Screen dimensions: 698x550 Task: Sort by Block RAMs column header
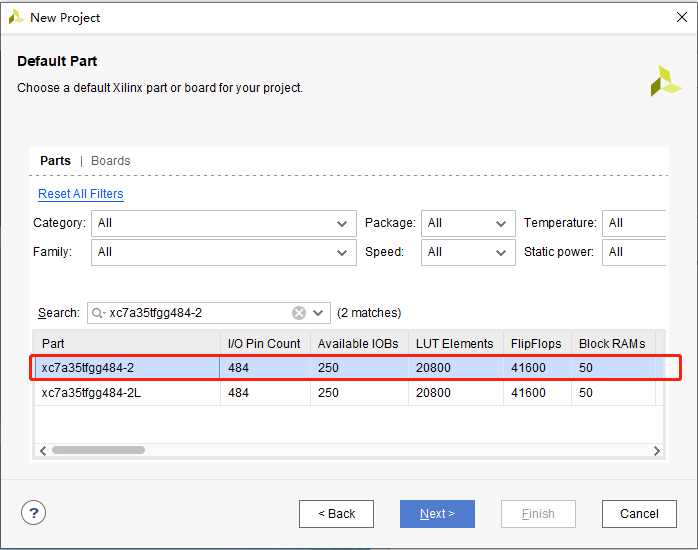(613, 344)
